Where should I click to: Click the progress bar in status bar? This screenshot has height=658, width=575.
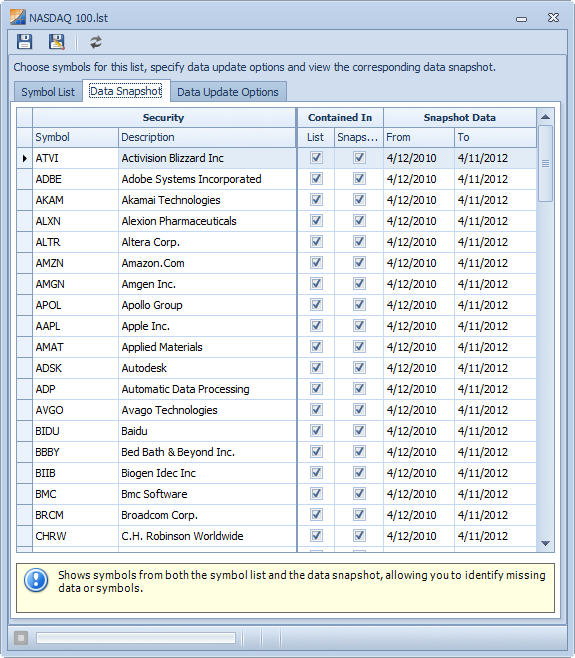coord(136,638)
